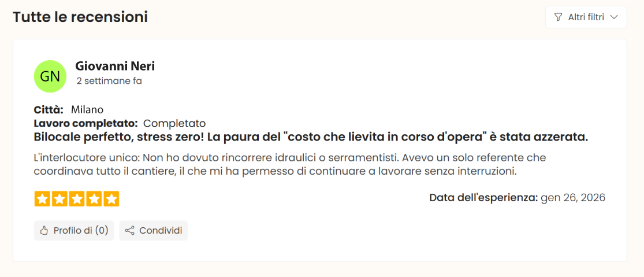Screen dimensions: 644x277
Task: Click the second rating star
Action: click(59, 199)
